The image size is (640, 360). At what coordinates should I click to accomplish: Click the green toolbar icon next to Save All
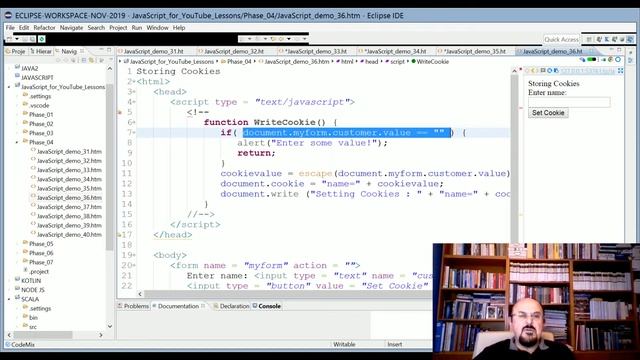pyautogui.click(x=42, y=39)
